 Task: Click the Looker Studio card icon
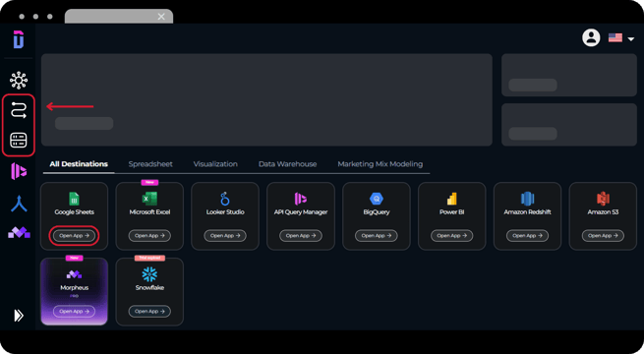(x=225, y=199)
